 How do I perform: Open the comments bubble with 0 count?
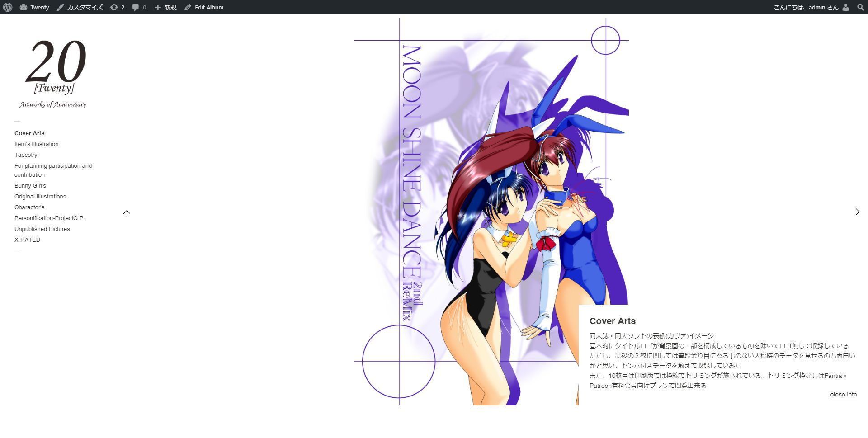coord(139,7)
